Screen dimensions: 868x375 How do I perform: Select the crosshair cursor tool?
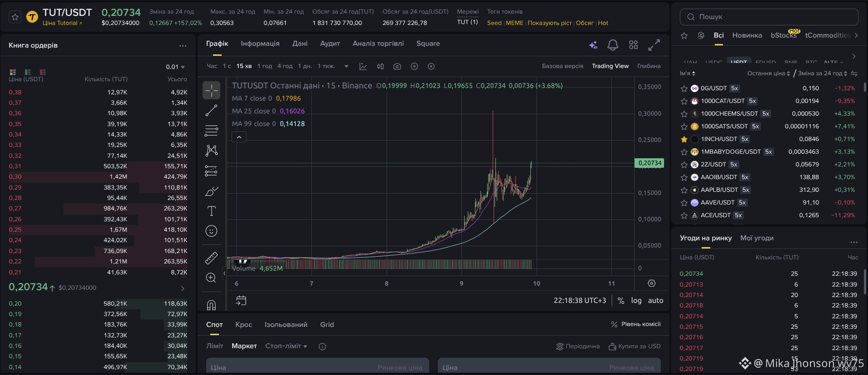(211, 90)
